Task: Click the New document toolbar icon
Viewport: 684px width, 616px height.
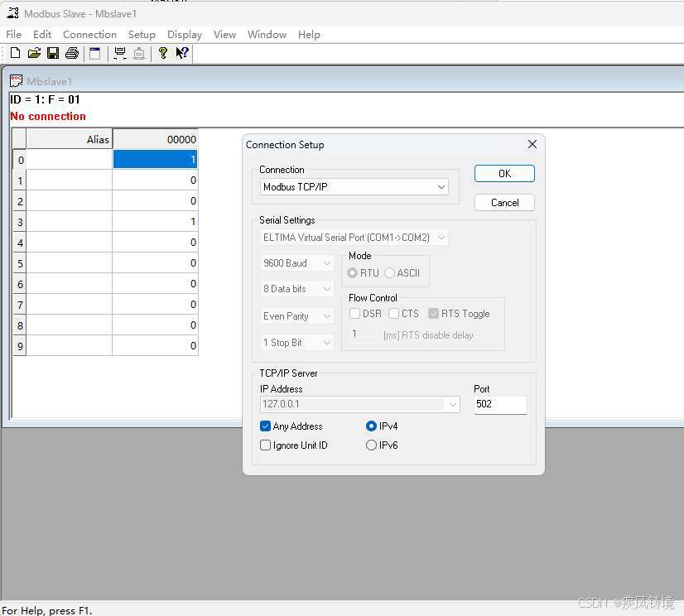Action: pyautogui.click(x=15, y=53)
